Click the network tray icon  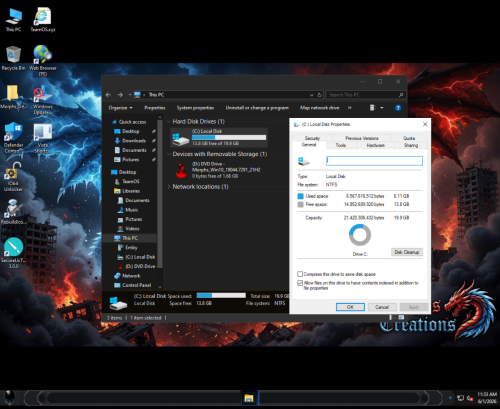click(x=460, y=398)
